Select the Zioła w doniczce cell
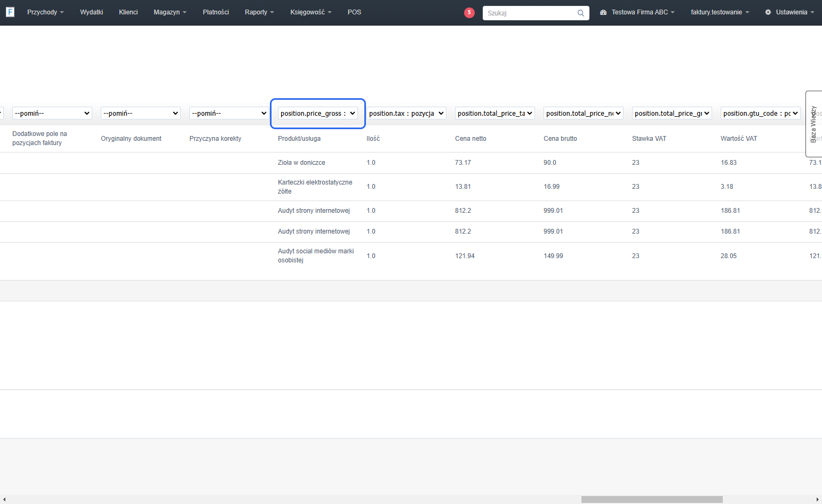This screenshot has height=504, width=822. 301,163
